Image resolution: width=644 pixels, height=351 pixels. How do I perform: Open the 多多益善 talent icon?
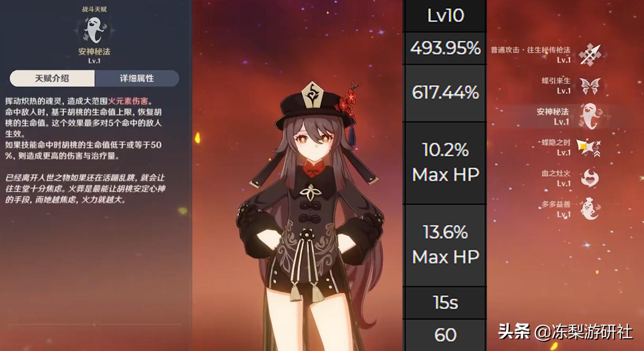590,209
